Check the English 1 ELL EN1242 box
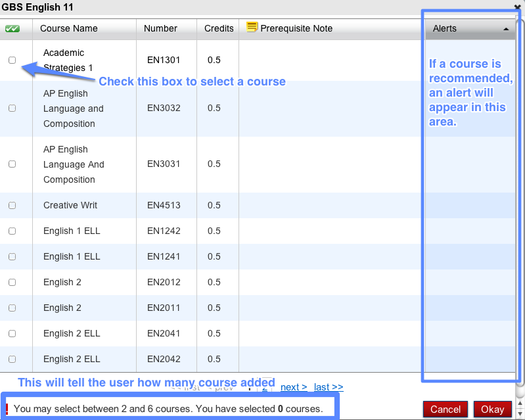525x420 pixels. click(12, 231)
